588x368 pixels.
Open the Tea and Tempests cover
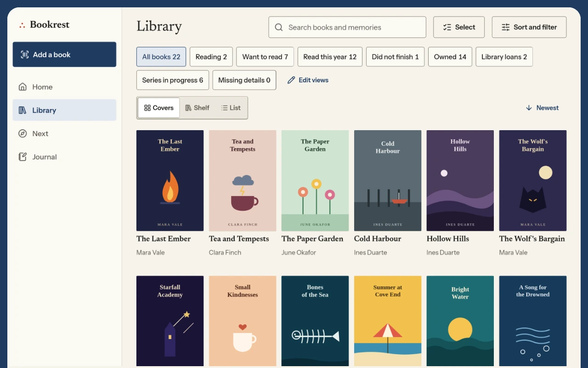pyautogui.click(x=243, y=180)
